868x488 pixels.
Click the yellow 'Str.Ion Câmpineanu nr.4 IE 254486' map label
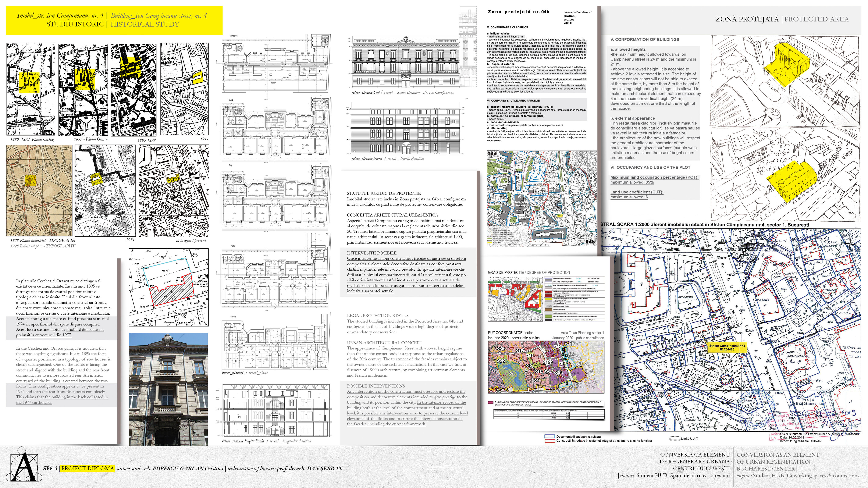727,348
